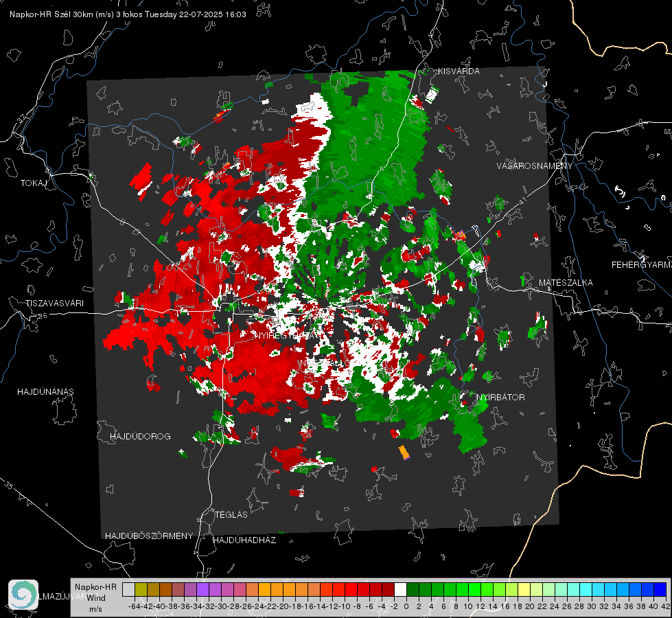
Task: Select the MÁTÉSZALKA town label
Action: (566, 283)
